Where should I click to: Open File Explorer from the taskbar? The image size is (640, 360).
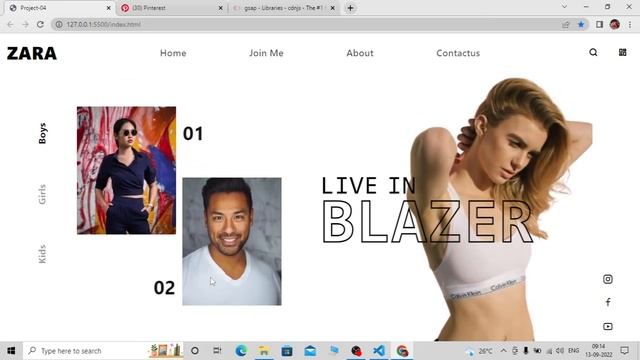[264, 351]
